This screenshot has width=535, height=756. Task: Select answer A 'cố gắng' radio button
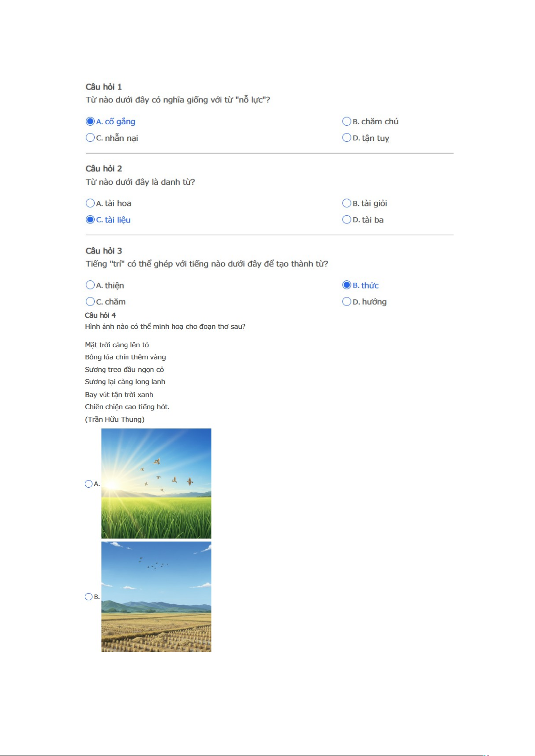point(90,122)
